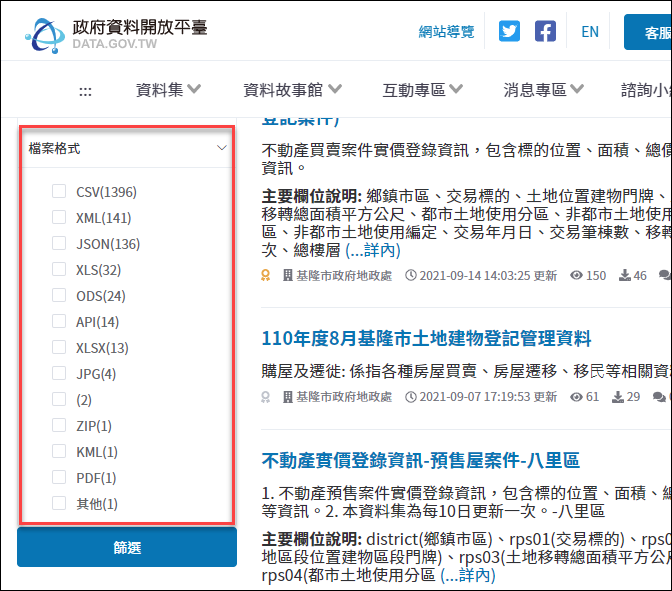Open the Facebook page icon

tap(545, 31)
